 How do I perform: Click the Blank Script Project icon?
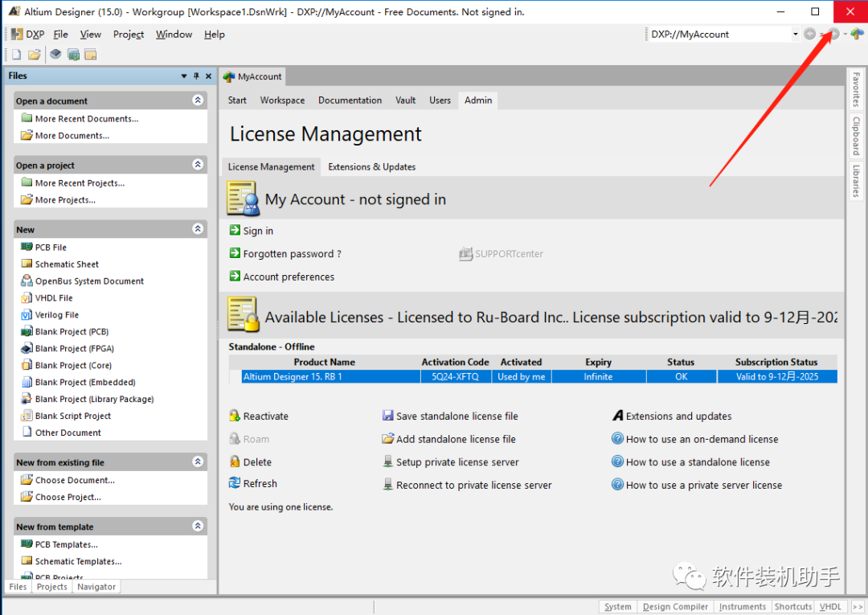point(27,416)
